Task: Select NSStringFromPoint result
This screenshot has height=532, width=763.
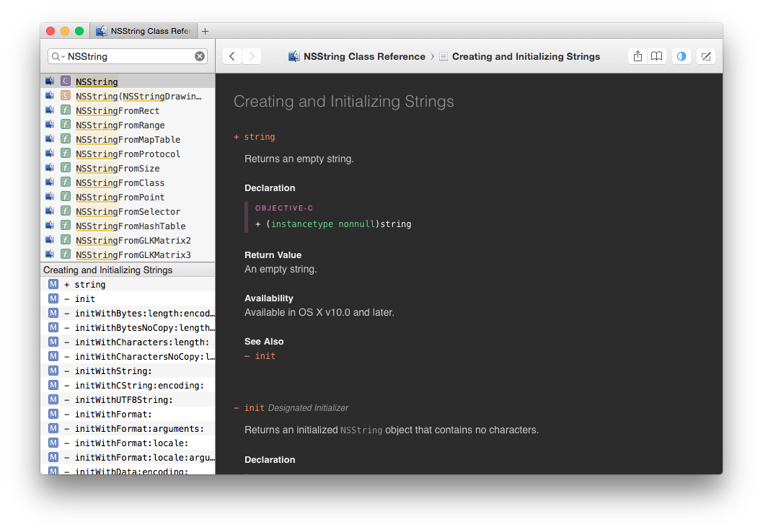Action: (128, 197)
